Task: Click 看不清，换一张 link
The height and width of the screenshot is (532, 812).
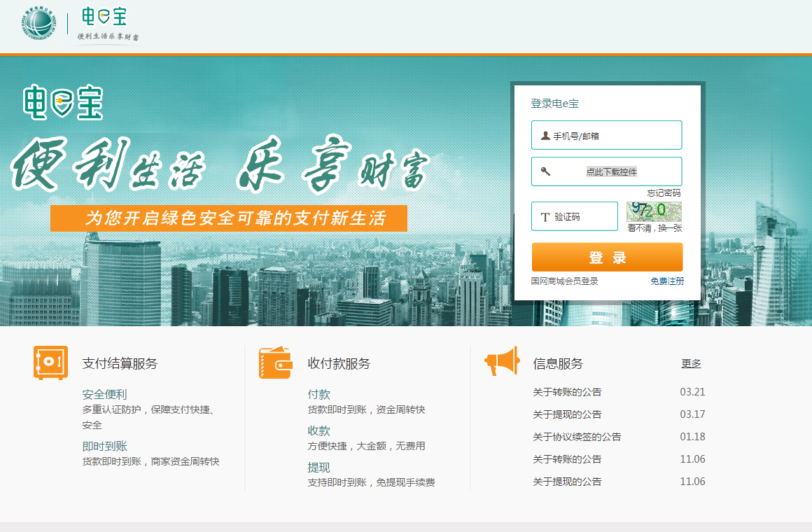Action: (x=654, y=228)
